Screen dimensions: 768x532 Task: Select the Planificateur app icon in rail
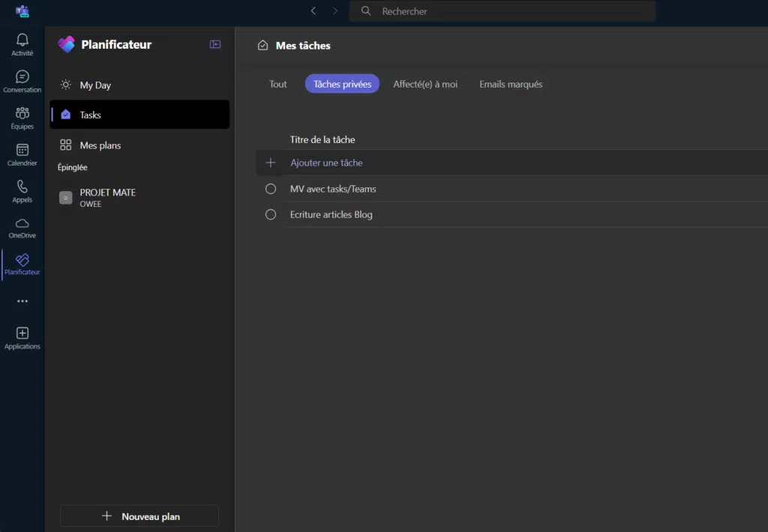coord(22,261)
